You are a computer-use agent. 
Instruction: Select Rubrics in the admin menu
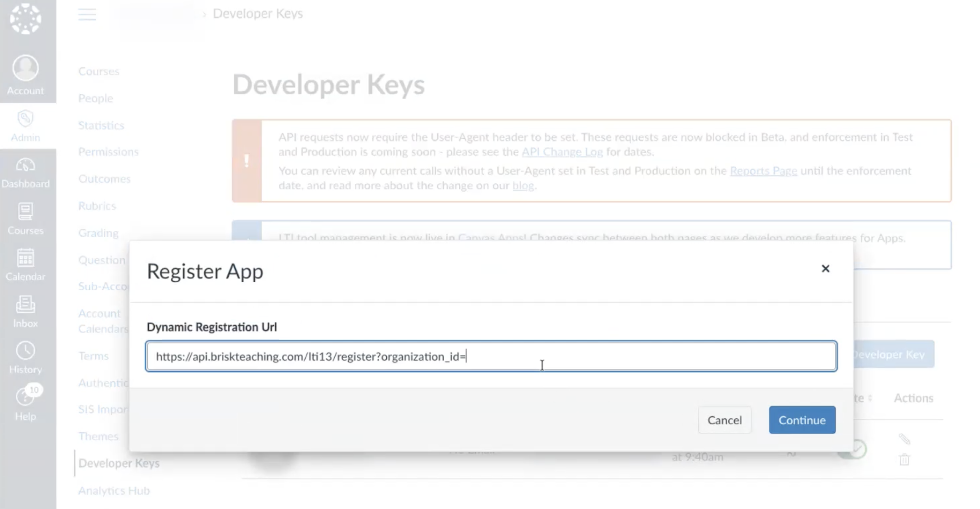pyautogui.click(x=97, y=206)
